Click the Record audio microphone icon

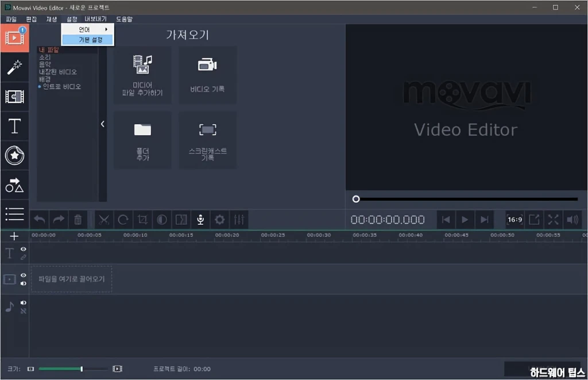coord(200,220)
